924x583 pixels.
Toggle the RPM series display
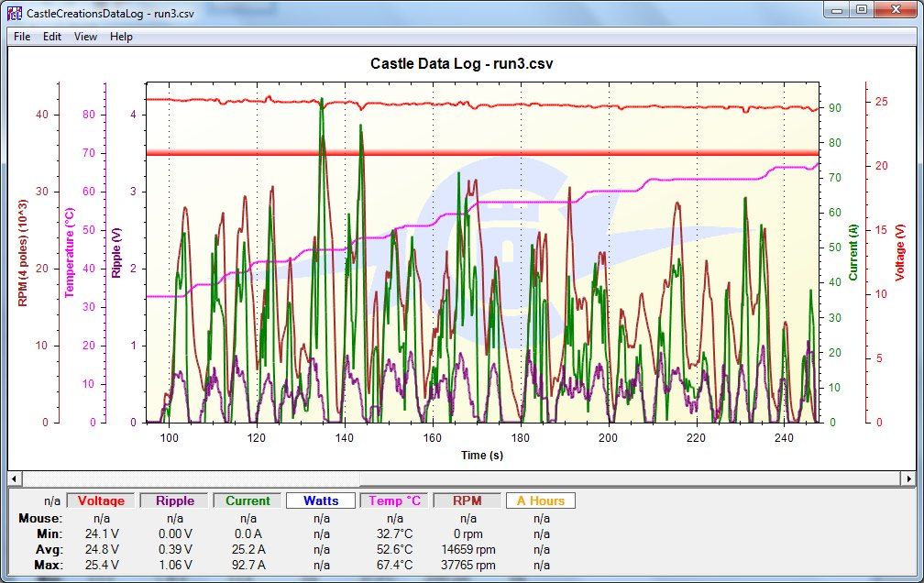(x=467, y=500)
